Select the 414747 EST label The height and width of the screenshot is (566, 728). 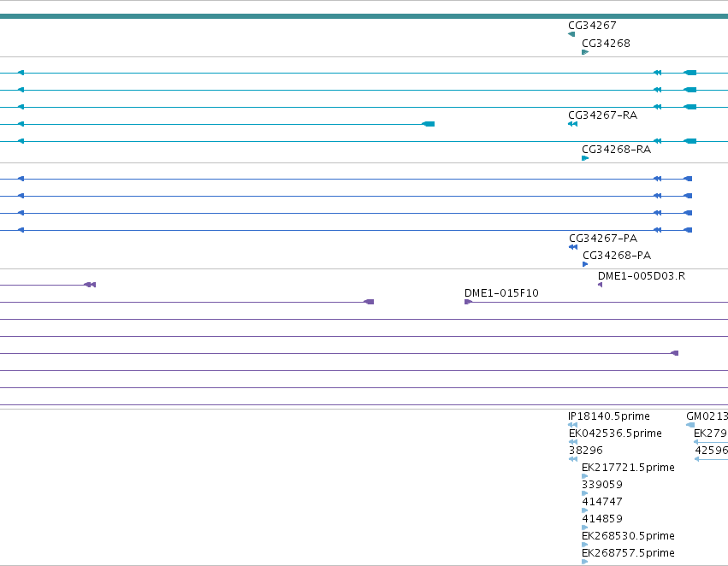pos(602,502)
